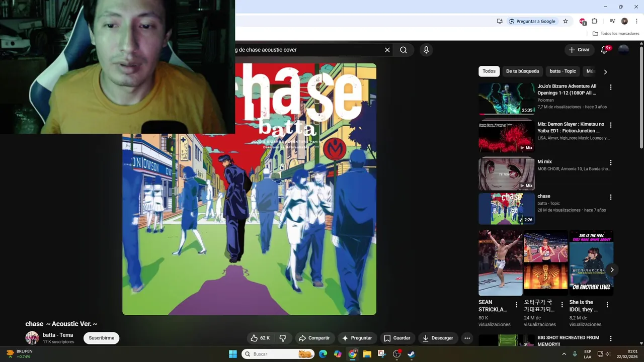Open the chase batta - Topic video thumbnail
Viewport: 644px width, 362px height.
pos(506,209)
